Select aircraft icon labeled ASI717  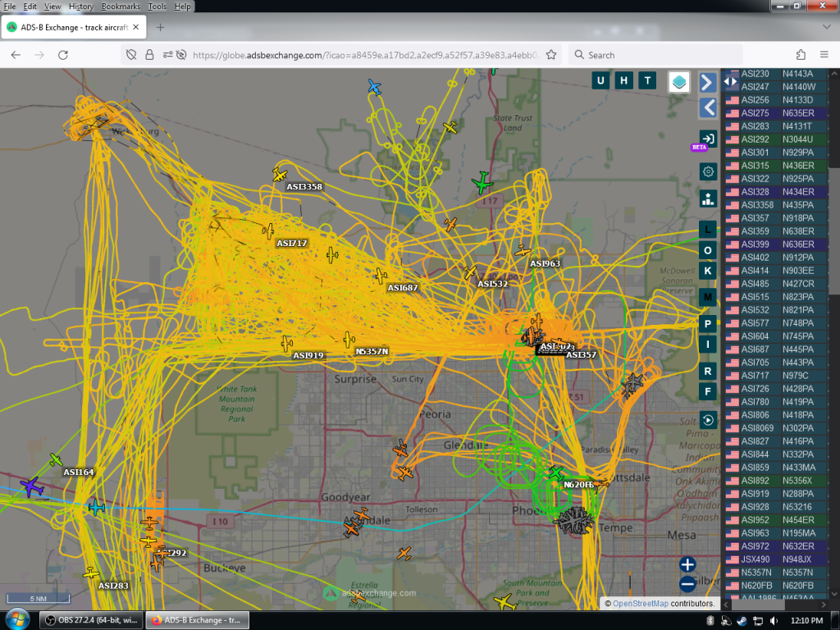coord(268,231)
